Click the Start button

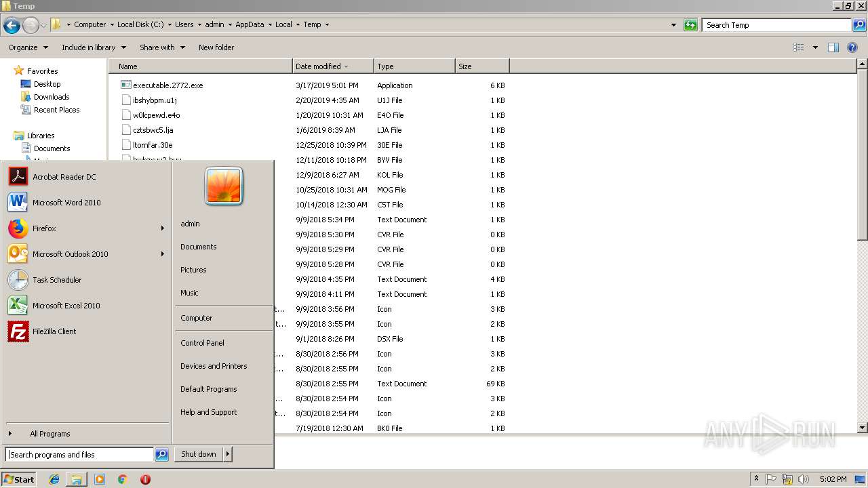point(19,479)
